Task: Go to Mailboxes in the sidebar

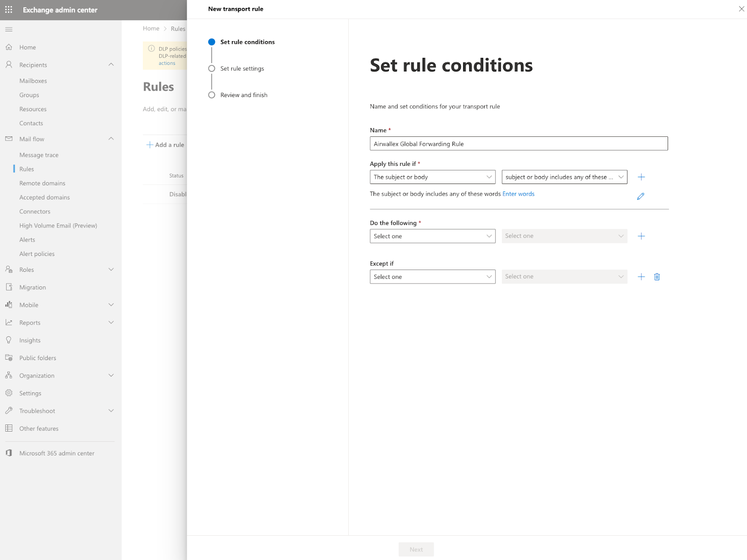Action: (x=33, y=81)
